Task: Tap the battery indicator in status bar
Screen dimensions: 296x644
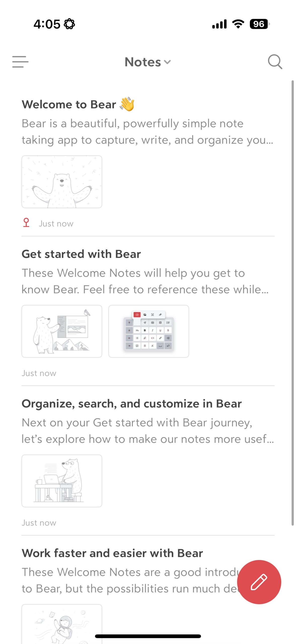Action: 259,24
